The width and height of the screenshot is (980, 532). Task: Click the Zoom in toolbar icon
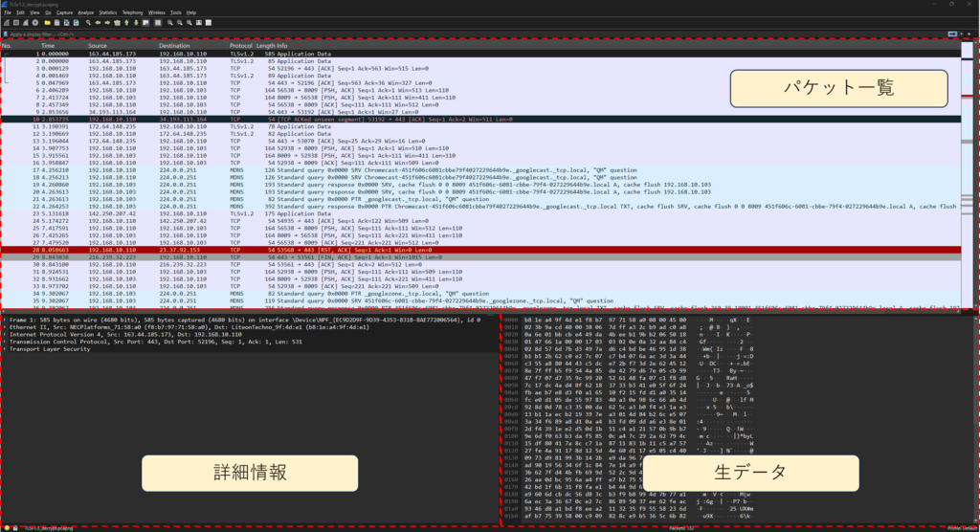tap(169, 21)
